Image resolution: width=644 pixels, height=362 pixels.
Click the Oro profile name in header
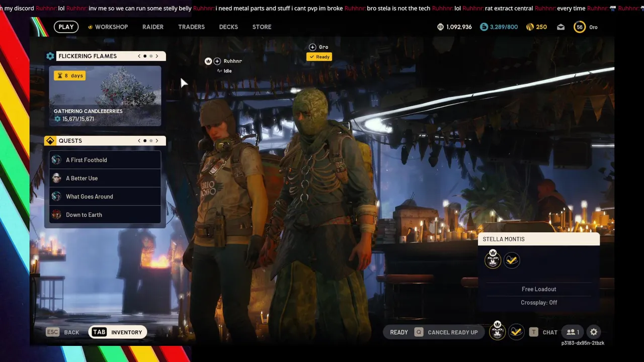tap(593, 27)
